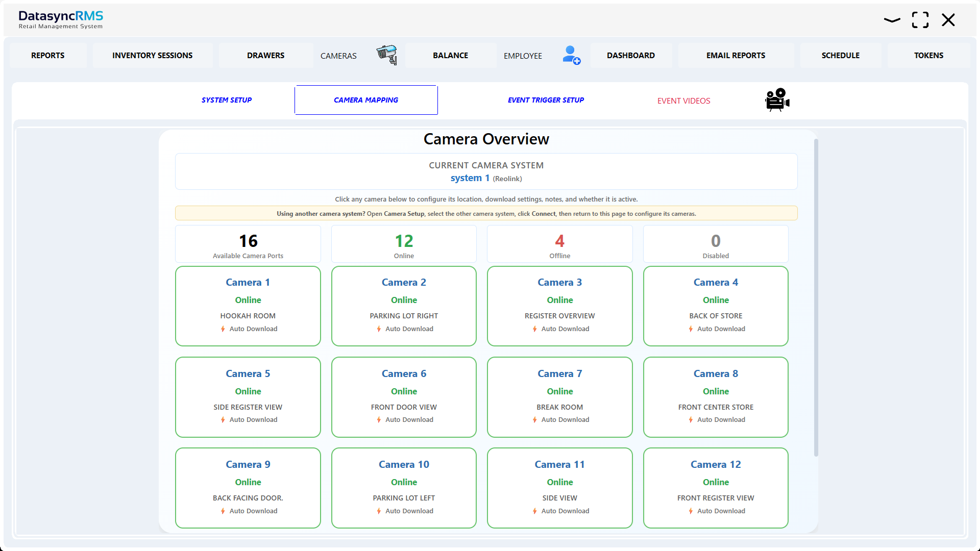The image size is (980, 551).
Task: Go to the Tokens tab
Action: [x=929, y=55]
